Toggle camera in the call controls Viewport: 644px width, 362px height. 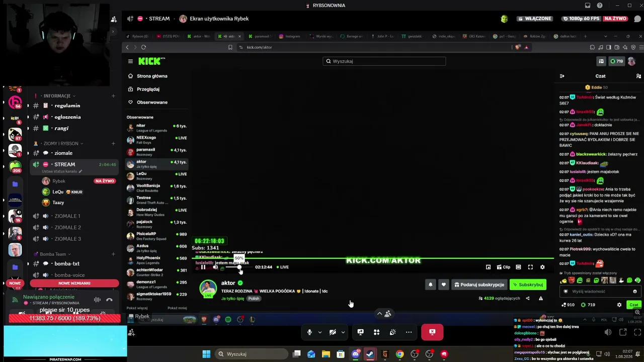point(333,332)
